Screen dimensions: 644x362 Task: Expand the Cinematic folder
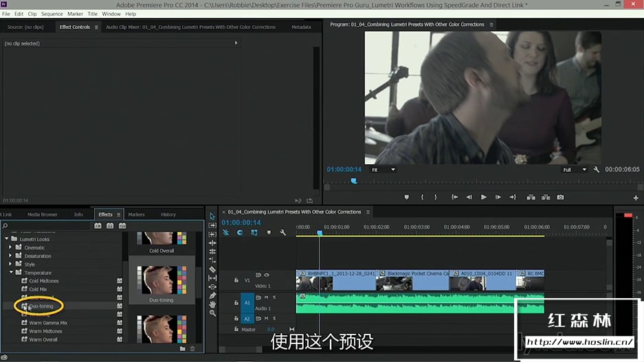click(x=10, y=247)
